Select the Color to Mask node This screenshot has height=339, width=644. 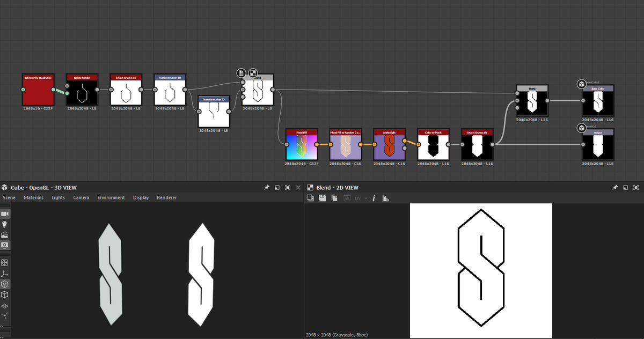[x=434, y=144]
